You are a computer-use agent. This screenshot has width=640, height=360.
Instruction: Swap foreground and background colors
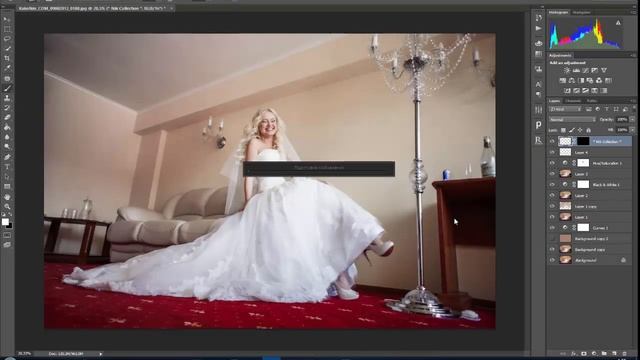click(x=10, y=215)
